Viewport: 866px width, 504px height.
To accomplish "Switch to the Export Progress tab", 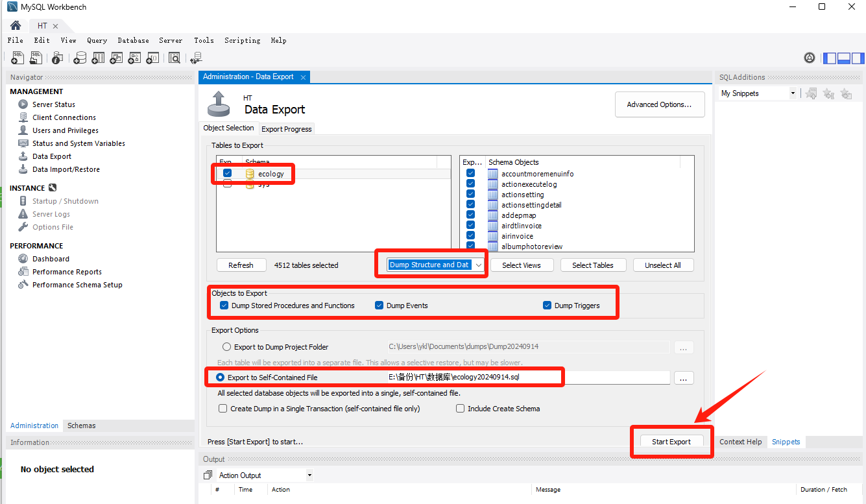I will point(286,129).
